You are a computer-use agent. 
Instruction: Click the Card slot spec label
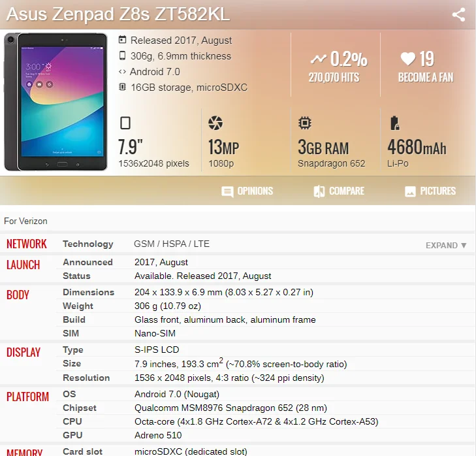click(x=82, y=451)
